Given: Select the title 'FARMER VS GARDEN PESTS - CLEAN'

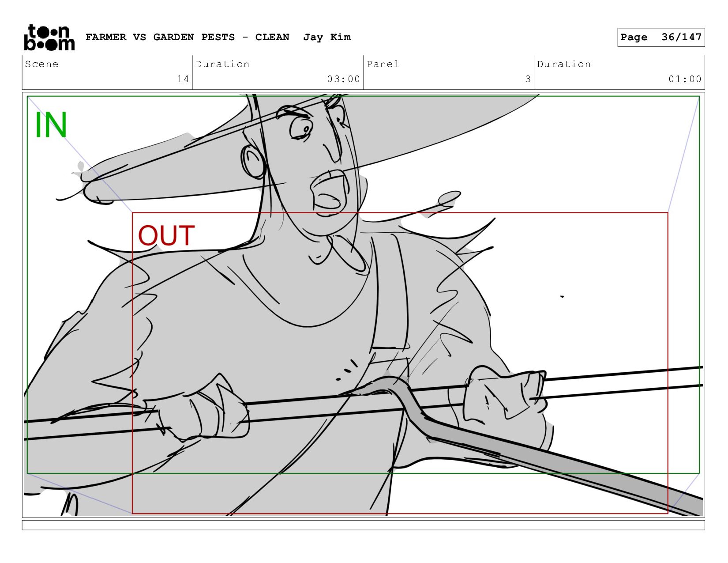Looking at the screenshot, I should click(x=188, y=37).
